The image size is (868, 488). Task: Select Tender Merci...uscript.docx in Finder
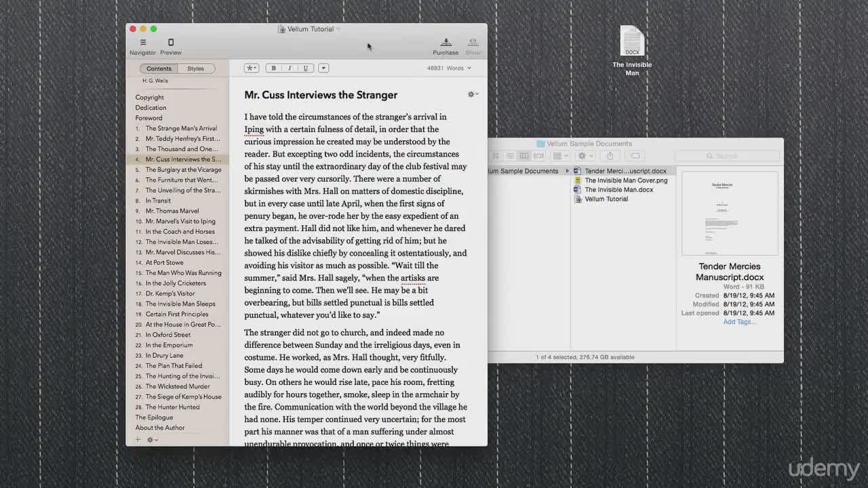624,171
